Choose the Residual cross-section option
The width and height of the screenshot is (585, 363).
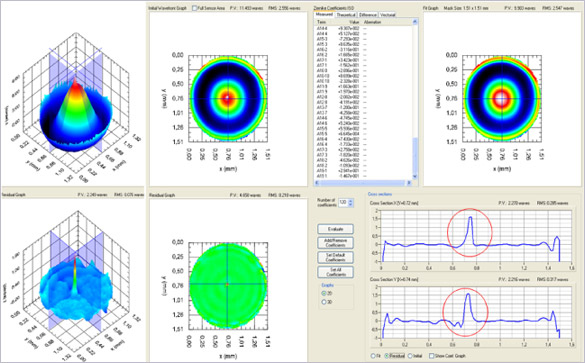coord(387,356)
